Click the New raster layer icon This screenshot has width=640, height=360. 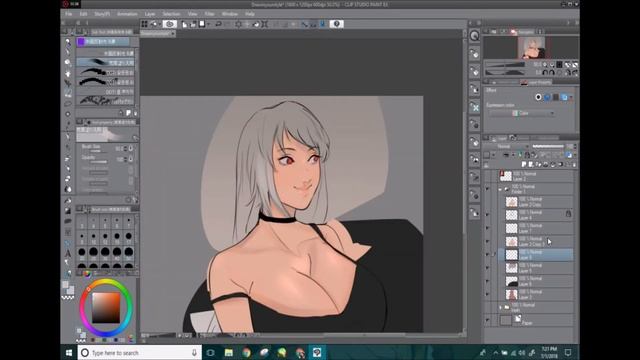coord(524,164)
